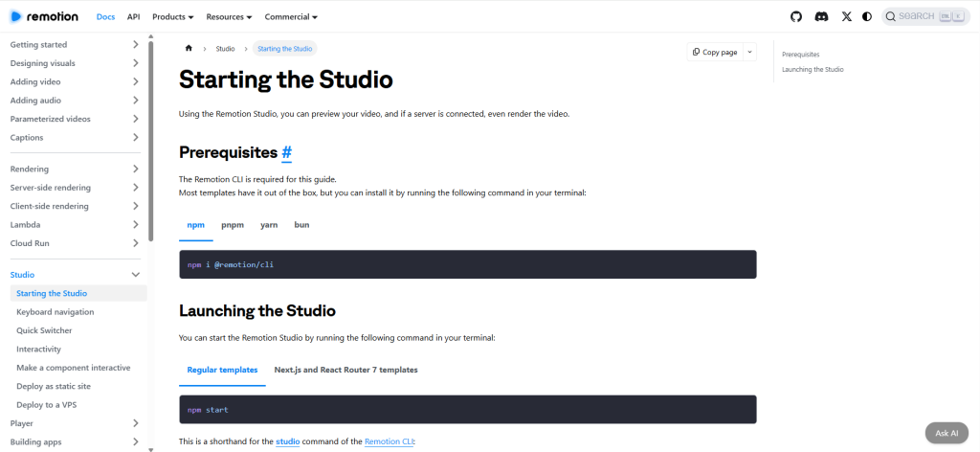Expand Adding audio sidebar section
The width and height of the screenshot is (980, 452).
click(75, 101)
